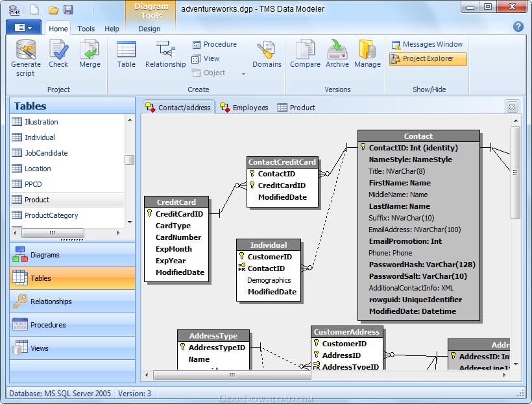
Task: Expand the Object dropdown arrow
Action: point(243,74)
